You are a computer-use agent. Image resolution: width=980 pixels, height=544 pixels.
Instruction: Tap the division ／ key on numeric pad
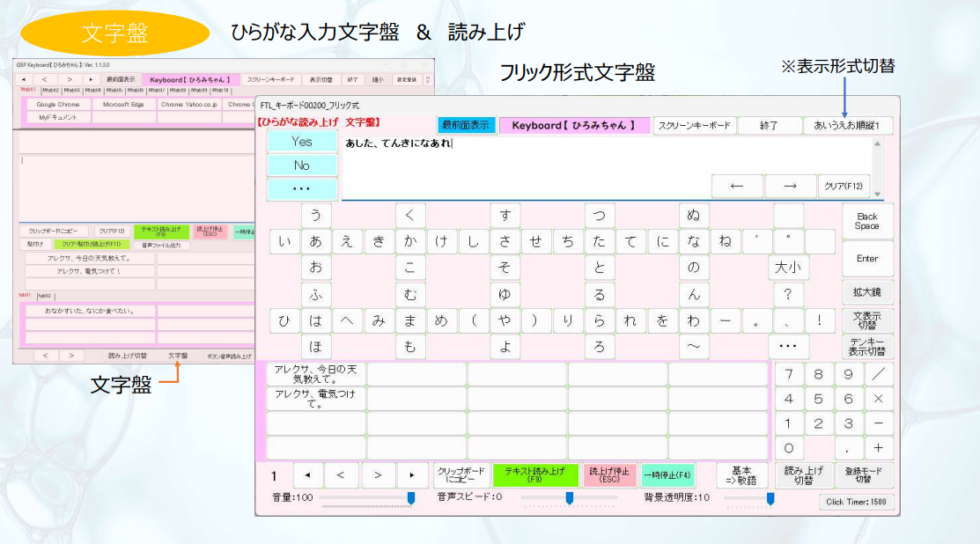coord(878,374)
